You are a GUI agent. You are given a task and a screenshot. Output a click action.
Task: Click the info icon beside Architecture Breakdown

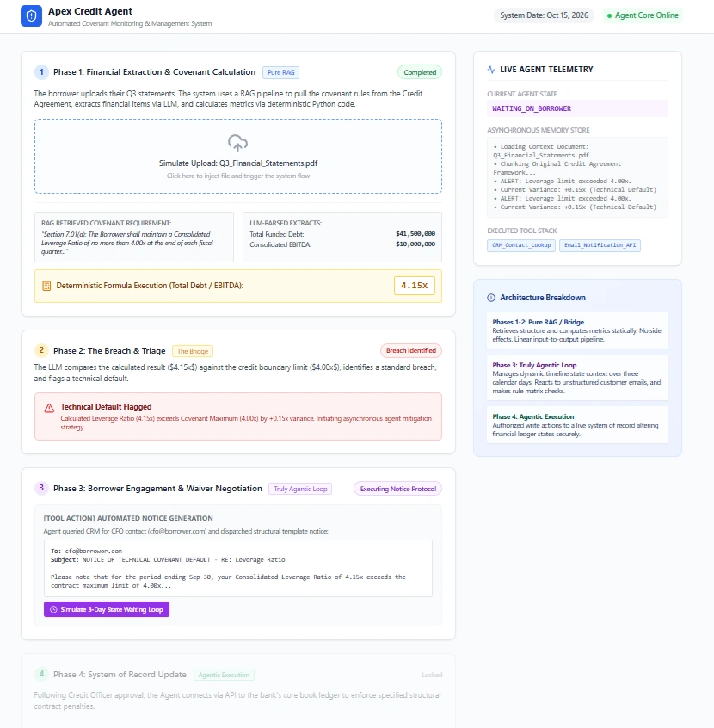coord(491,298)
